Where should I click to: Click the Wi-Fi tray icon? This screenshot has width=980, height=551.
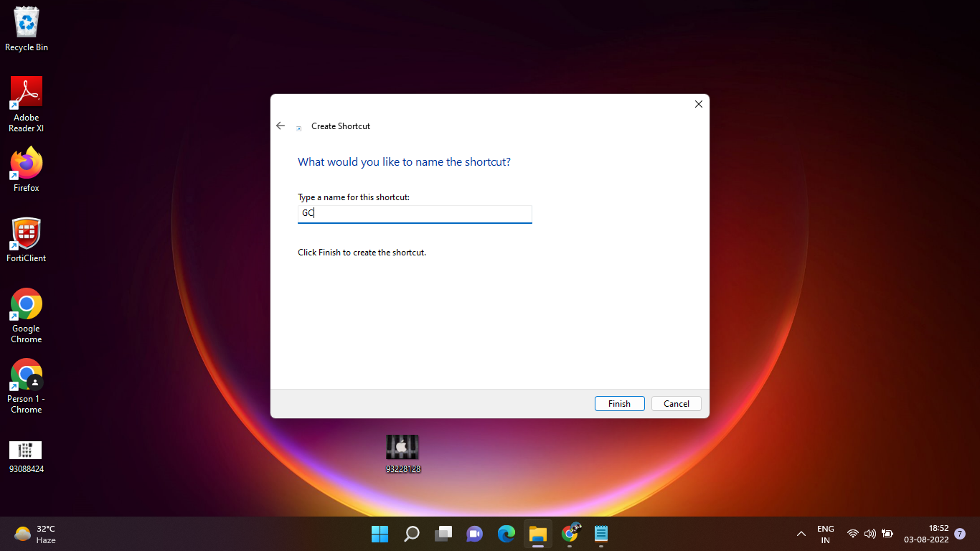[x=852, y=534]
